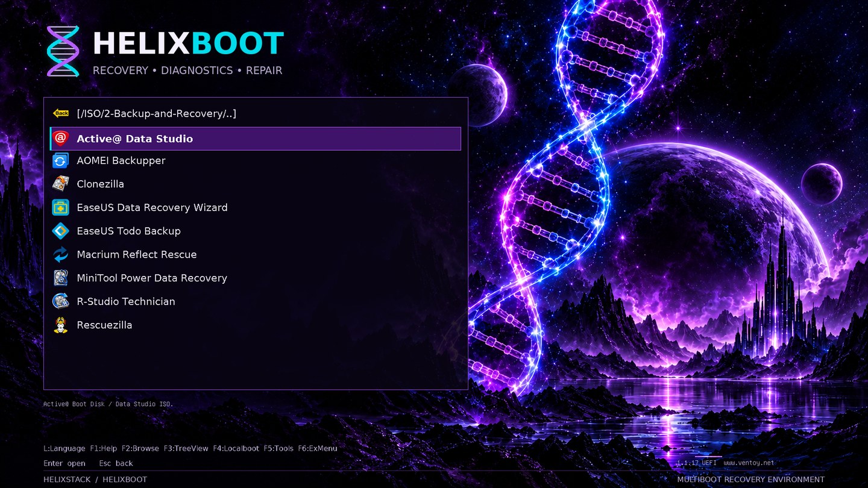Click the R-Studio Technician icon
This screenshot has height=488, width=868.
coord(61,301)
